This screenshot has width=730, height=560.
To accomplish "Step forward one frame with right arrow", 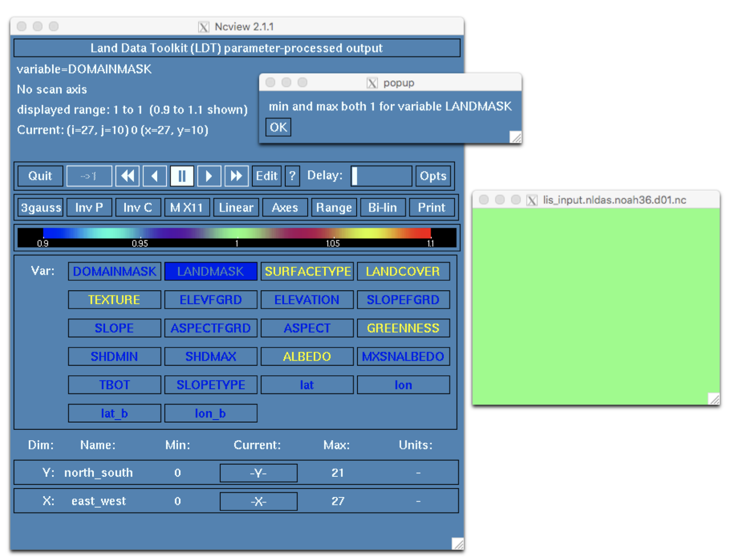I will 209,176.
